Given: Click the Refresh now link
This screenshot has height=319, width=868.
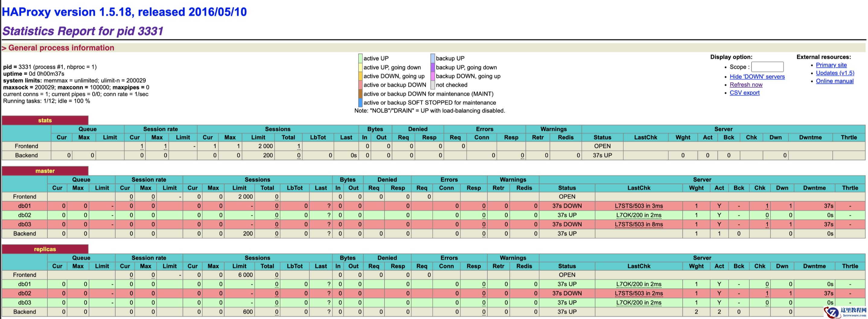Looking at the screenshot, I should [x=746, y=85].
